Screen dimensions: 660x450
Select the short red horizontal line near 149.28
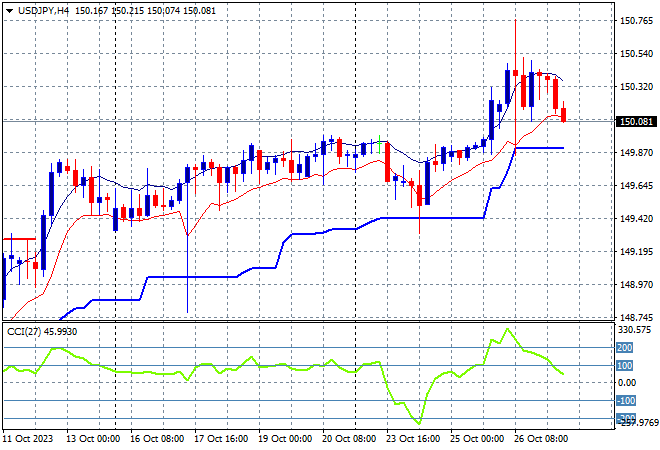click(19, 239)
